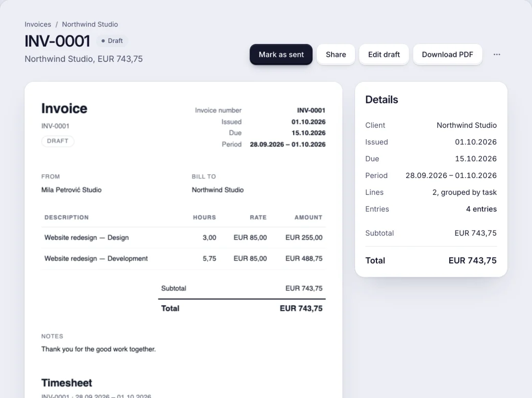Click the Details panel heading
Image resolution: width=532 pixels, height=398 pixels.
tap(382, 99)
